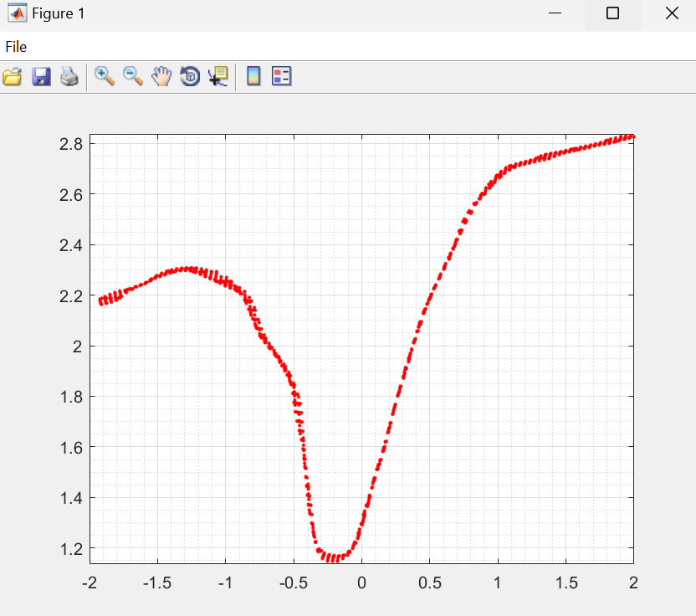Minimize the Figure 1 window
Image resolution: width=696 pixels, height=616 pixels.
click(554, 13)
